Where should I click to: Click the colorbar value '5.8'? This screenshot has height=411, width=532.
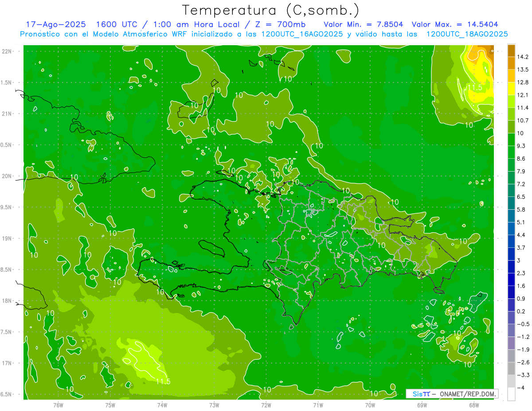tap(521, 209)
